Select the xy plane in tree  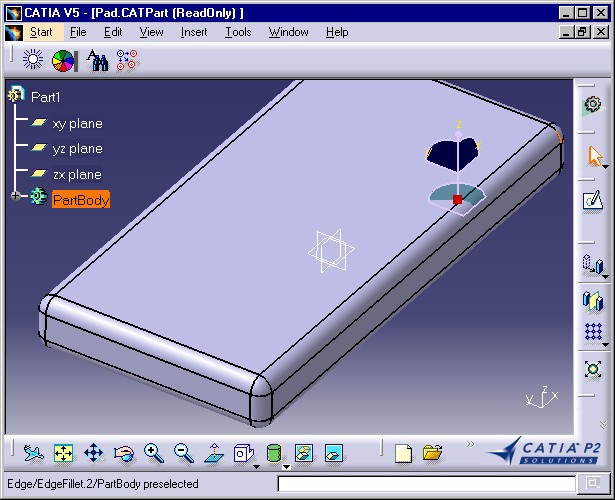point(77,124)
